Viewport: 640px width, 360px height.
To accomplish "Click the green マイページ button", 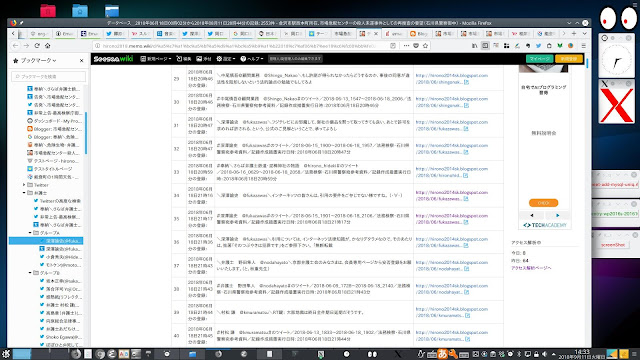I will coord(540,59).
